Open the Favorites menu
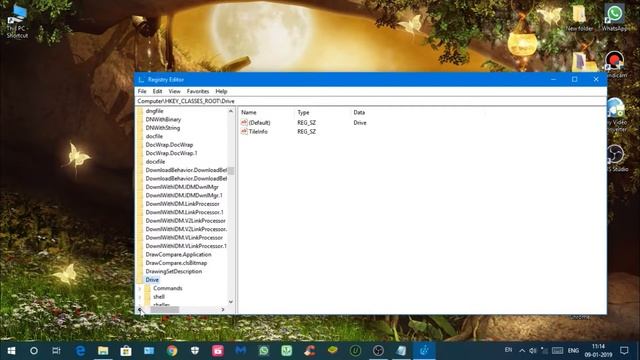The width and height of the screenshot is (640, 360). coord(198,91)
